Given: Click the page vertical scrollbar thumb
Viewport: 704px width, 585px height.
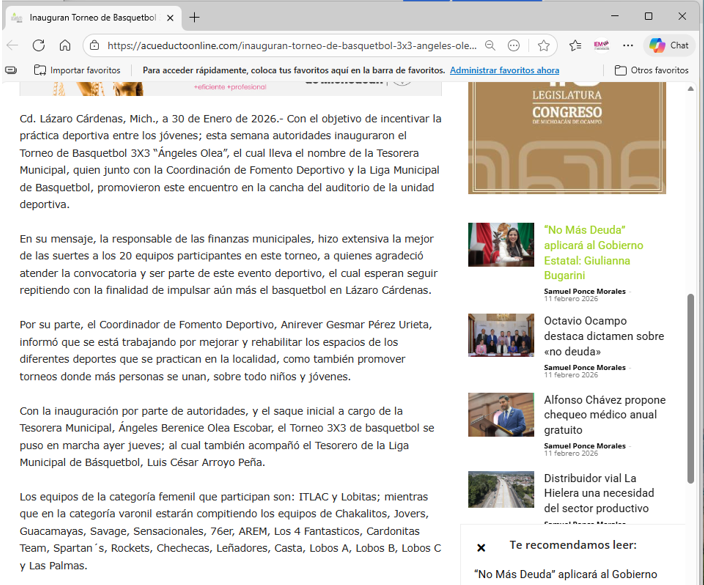Looking at the screenshot, I should (x=691, y=388).
